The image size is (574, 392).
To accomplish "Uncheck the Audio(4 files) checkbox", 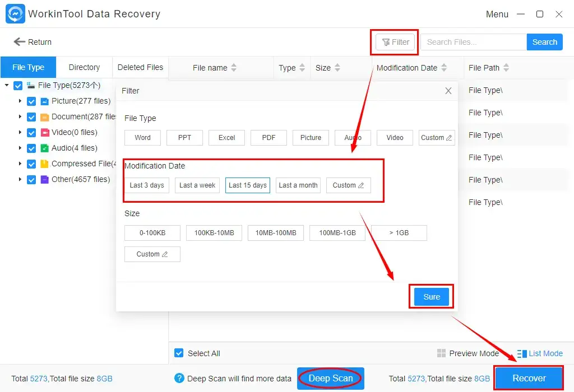I will pos(31,148).
